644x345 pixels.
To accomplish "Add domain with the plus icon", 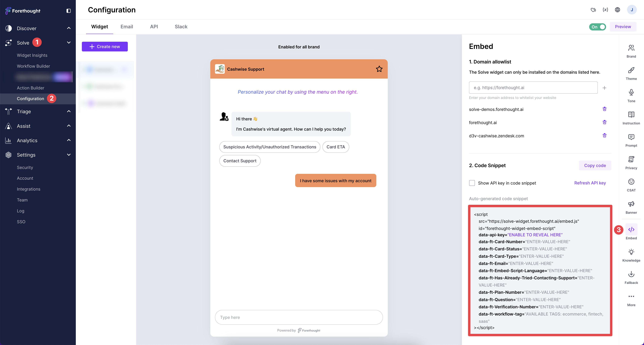I will click(x=604, y=88).
